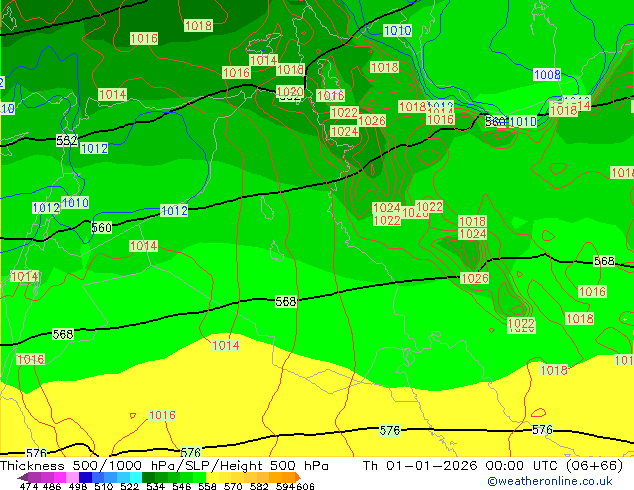Click legend value 486
This screenshot has height=490, width=634.
pos(52,486)
